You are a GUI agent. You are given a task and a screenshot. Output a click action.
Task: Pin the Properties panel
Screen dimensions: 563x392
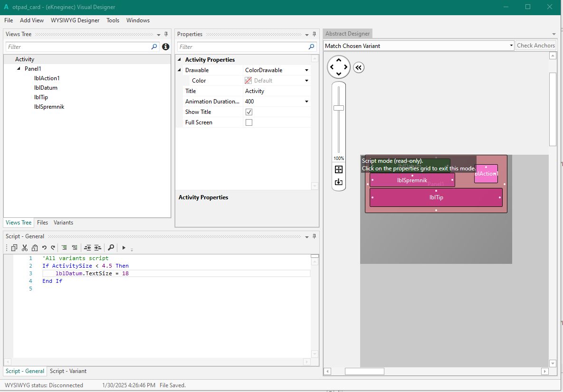coord(314,34)
